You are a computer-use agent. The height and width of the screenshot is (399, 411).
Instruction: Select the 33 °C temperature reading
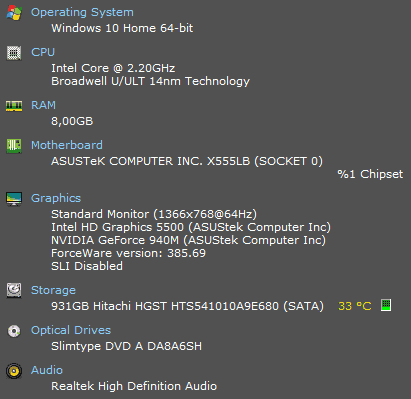point(355,306)
